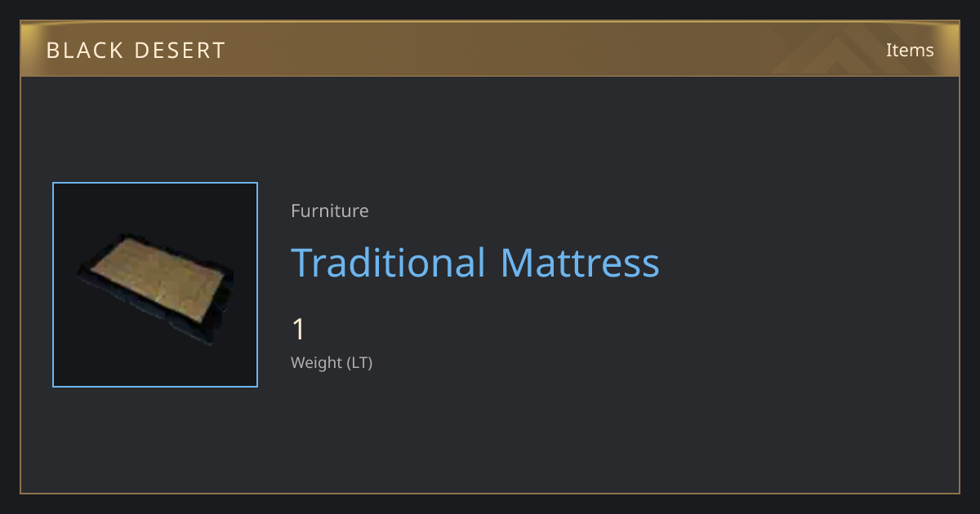Click the BLACK DESERT logo text

pyautogui.click(x=136, y=50)
